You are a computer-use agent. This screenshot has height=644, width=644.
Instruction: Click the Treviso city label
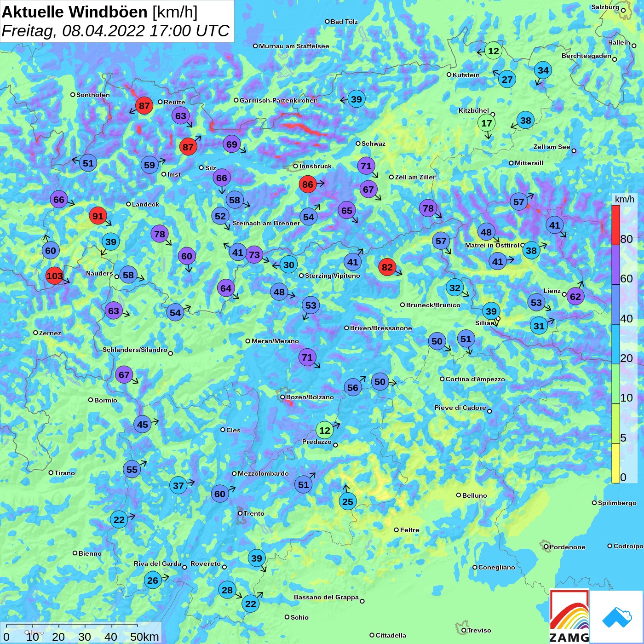(479, 630)
